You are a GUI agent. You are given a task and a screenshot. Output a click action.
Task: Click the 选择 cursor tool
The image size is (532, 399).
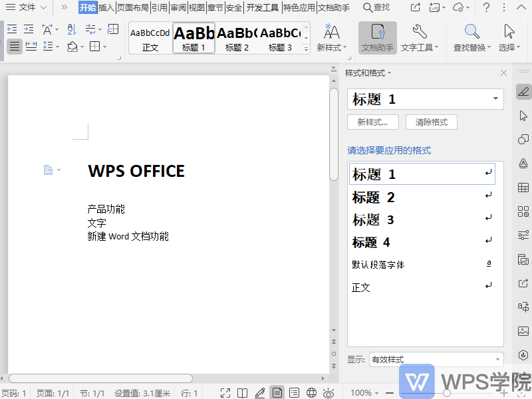tap(509, 38)
